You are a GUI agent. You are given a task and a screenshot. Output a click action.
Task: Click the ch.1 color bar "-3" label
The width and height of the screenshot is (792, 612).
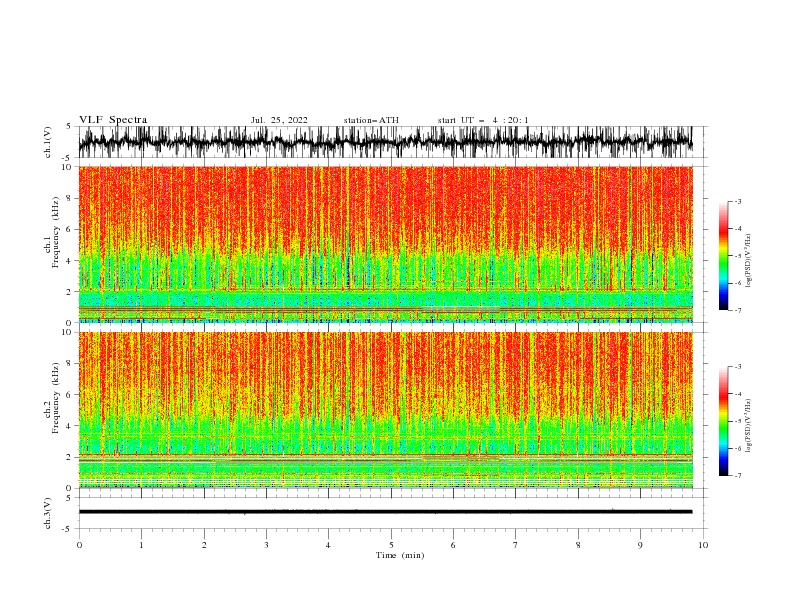coord(737,201)
